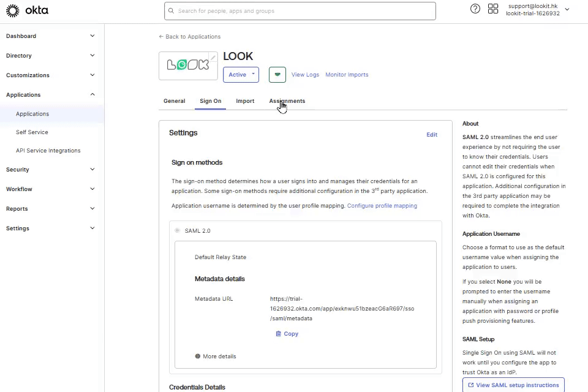Click the green handshake icon button
Image resolution: width=588 pixels, height=392 pixels.
coord(277,75)
